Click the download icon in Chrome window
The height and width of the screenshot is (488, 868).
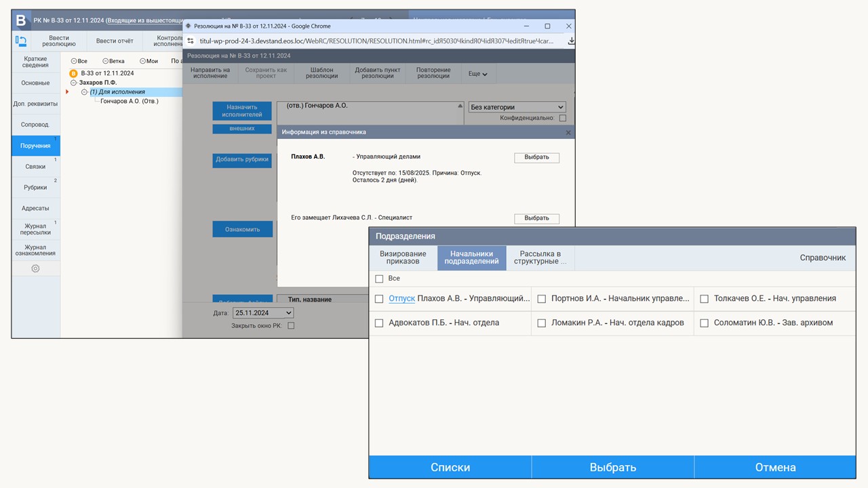(571, 41)
